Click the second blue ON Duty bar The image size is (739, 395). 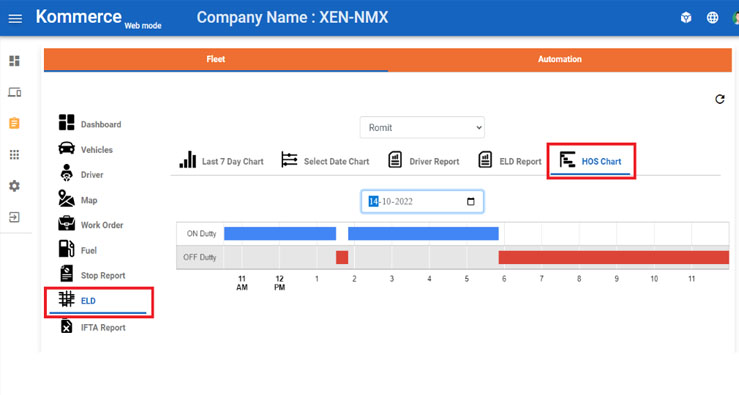423,233
